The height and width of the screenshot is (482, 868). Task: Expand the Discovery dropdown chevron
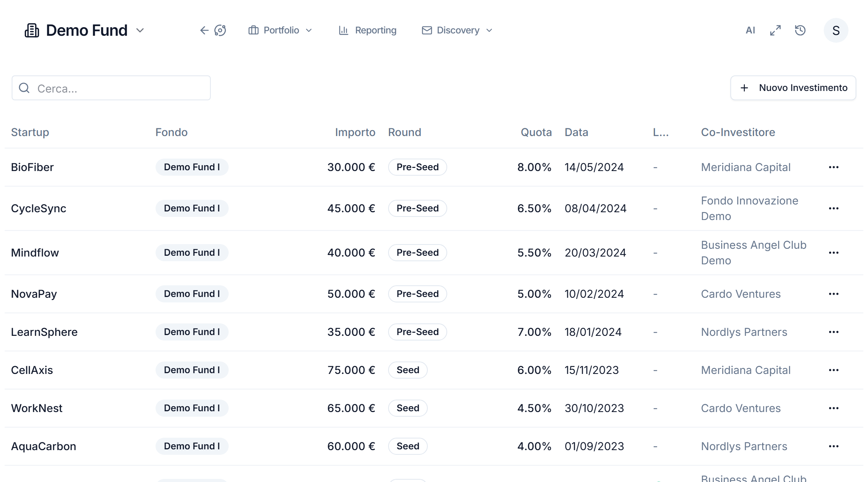tap(489, 30)
